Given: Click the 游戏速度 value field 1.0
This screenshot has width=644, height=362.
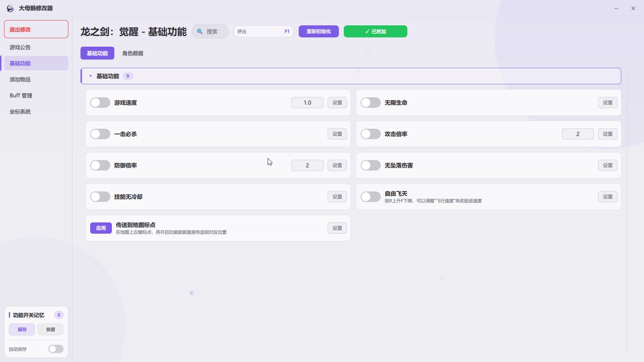Looking at the screenshot, I should [x=308, y=103].
